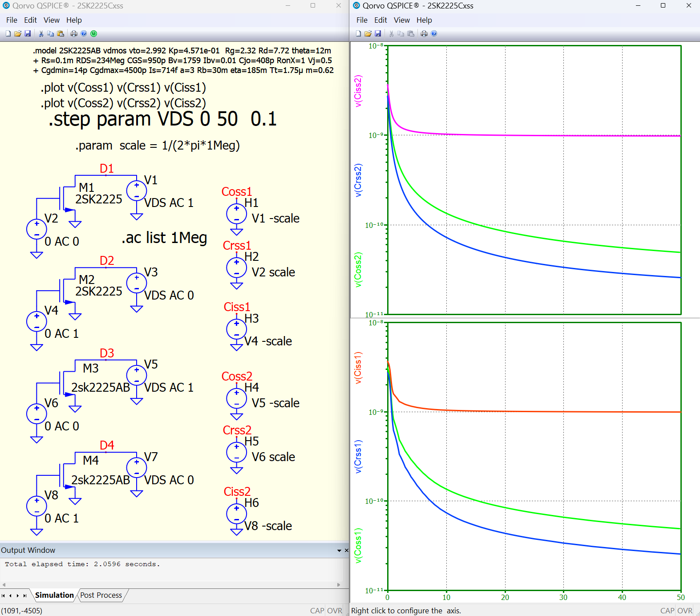
Task: Click the Cut scissors icon in schematic toolbar
Action: click(41, 33)
